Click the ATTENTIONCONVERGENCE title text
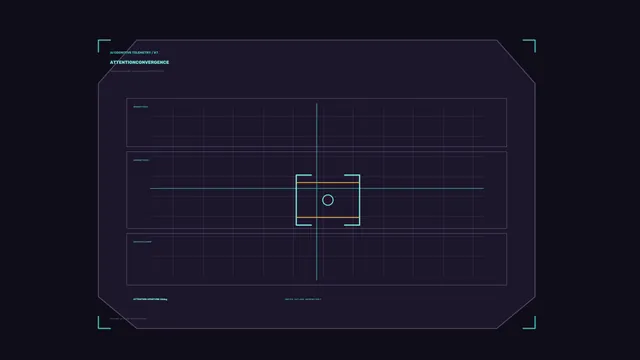Image resolution: width=640 pixels, height=360 pixels. (x=139, y=62)
